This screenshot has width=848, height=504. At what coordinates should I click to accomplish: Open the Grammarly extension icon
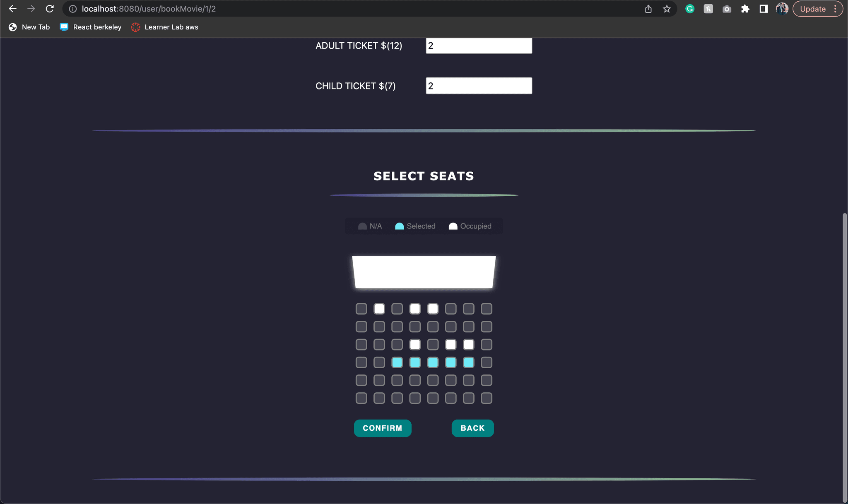[690, 9]
